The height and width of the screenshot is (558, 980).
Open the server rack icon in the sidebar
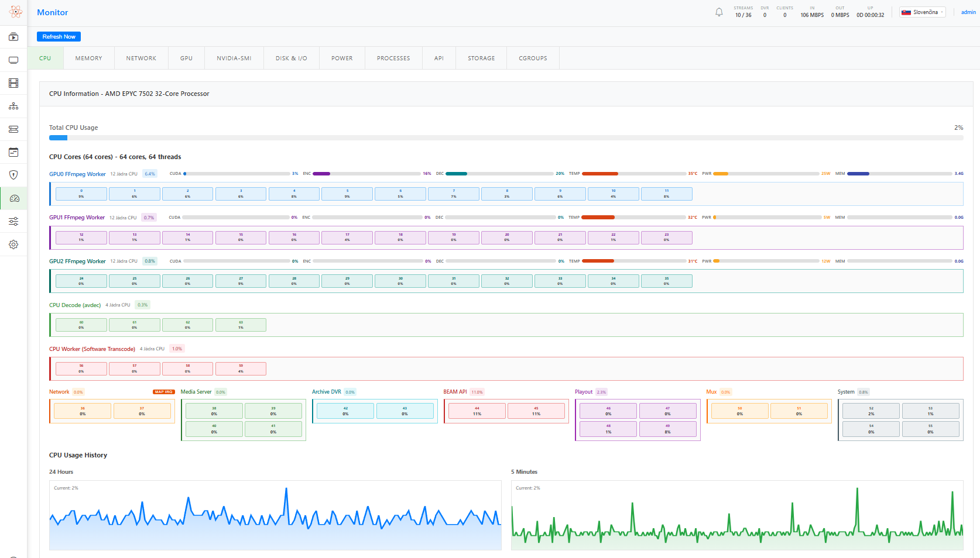click(13, 129)
